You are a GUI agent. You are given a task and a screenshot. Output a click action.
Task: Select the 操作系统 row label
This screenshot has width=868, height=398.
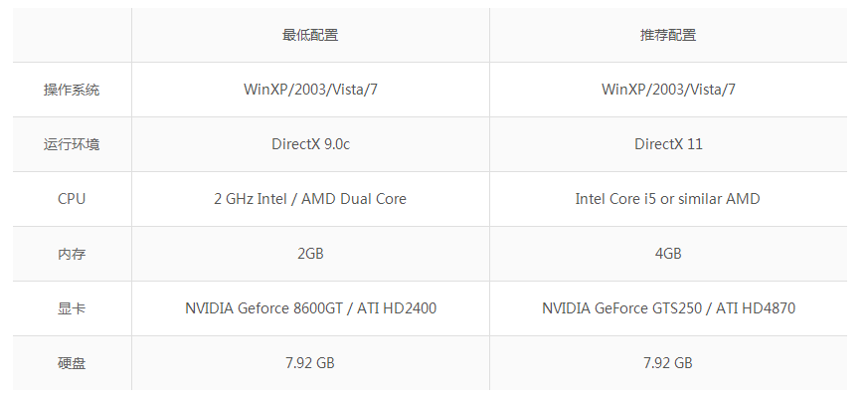coord(72,90)
